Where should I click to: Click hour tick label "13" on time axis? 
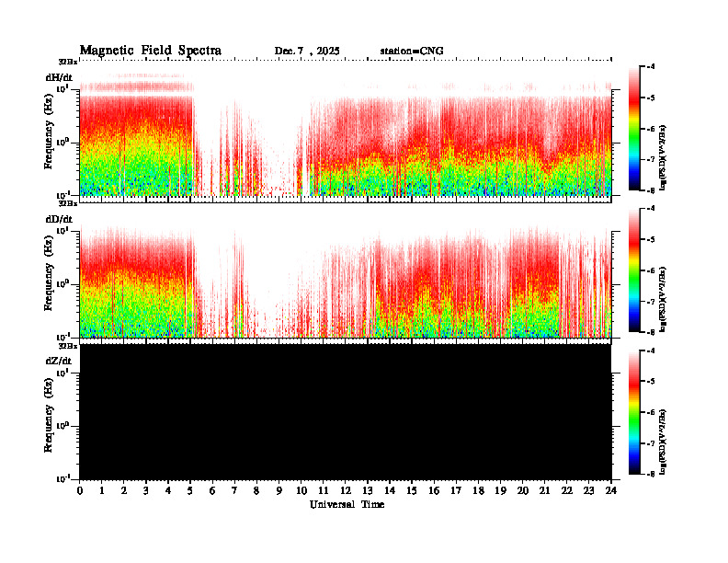[x=368, y=490]
